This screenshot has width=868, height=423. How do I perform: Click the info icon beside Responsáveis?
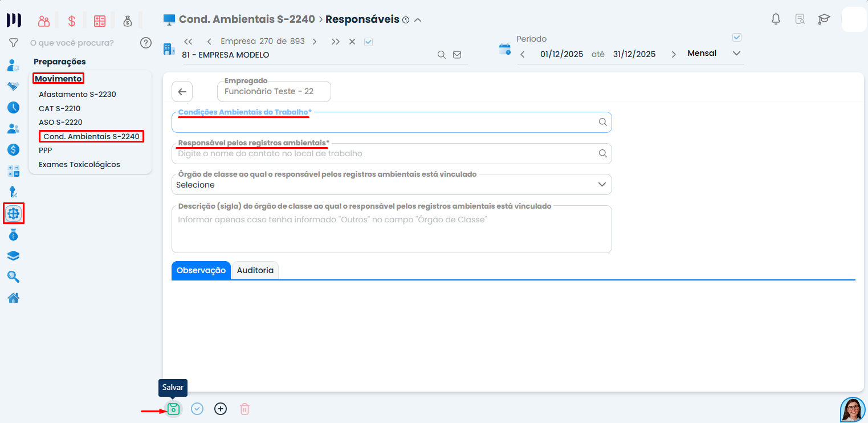[406, 20]
